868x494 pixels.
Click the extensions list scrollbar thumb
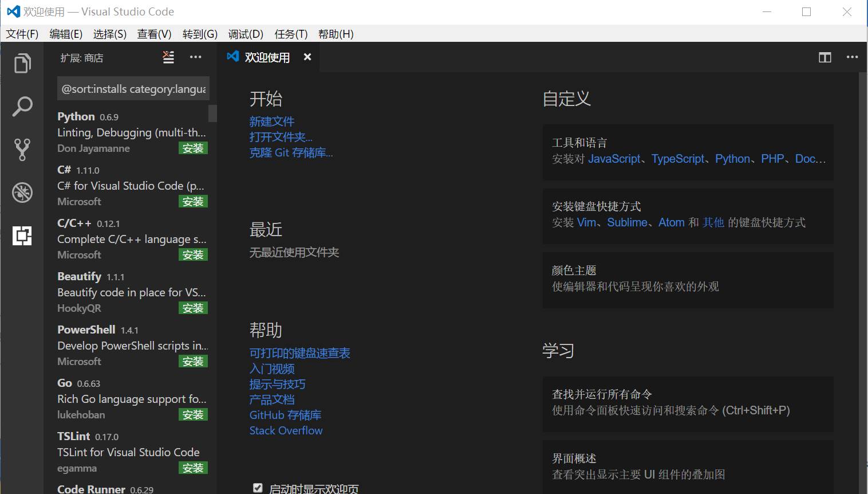click(212, 113)
